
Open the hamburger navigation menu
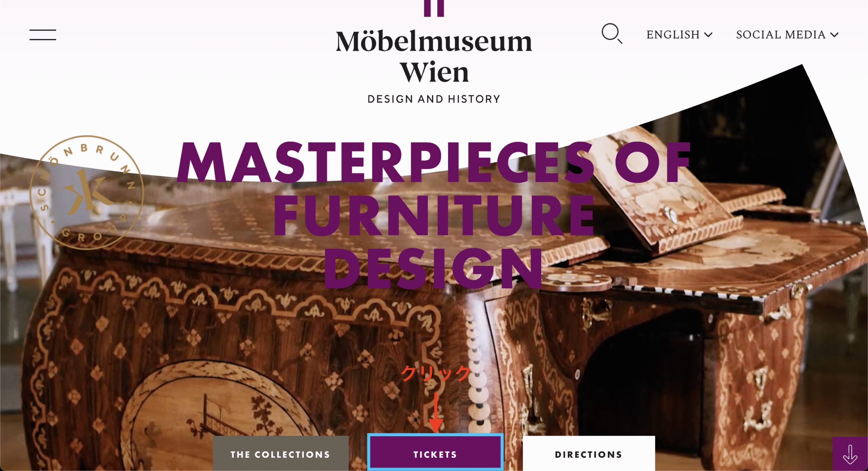tap(43, 35)
